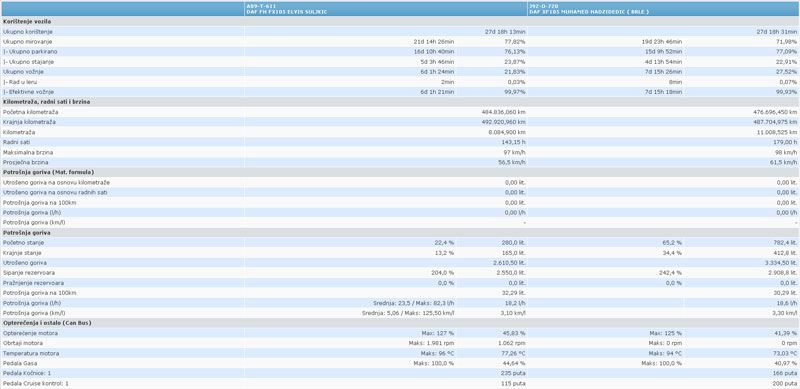Image resolution: width=800 pixels, height=389 pixels.
Task: Click the Efektivne vožnje row label
Action: (x=28, y=92)
